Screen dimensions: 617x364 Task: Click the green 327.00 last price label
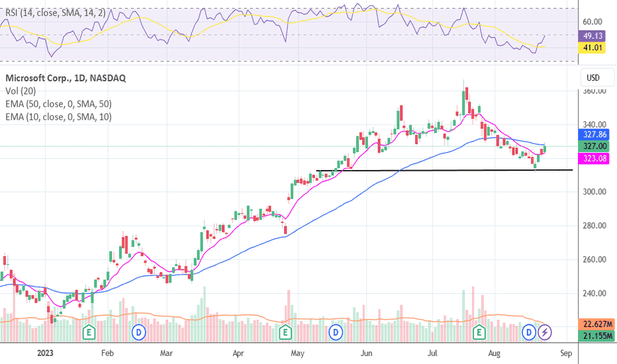tap(594, 146)
